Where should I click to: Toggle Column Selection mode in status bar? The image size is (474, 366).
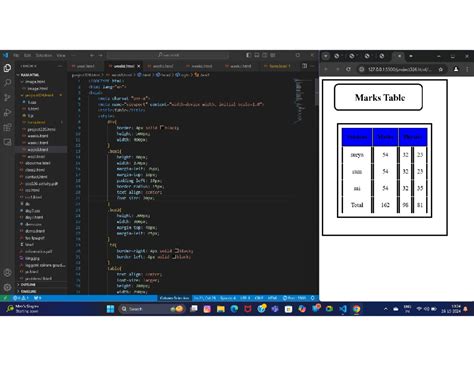coord(174,298)
